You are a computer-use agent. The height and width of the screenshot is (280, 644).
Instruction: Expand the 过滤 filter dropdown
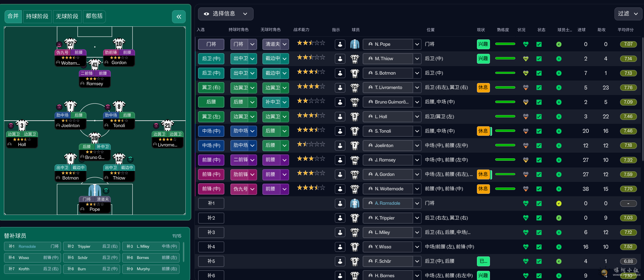(x=628, y=14)
